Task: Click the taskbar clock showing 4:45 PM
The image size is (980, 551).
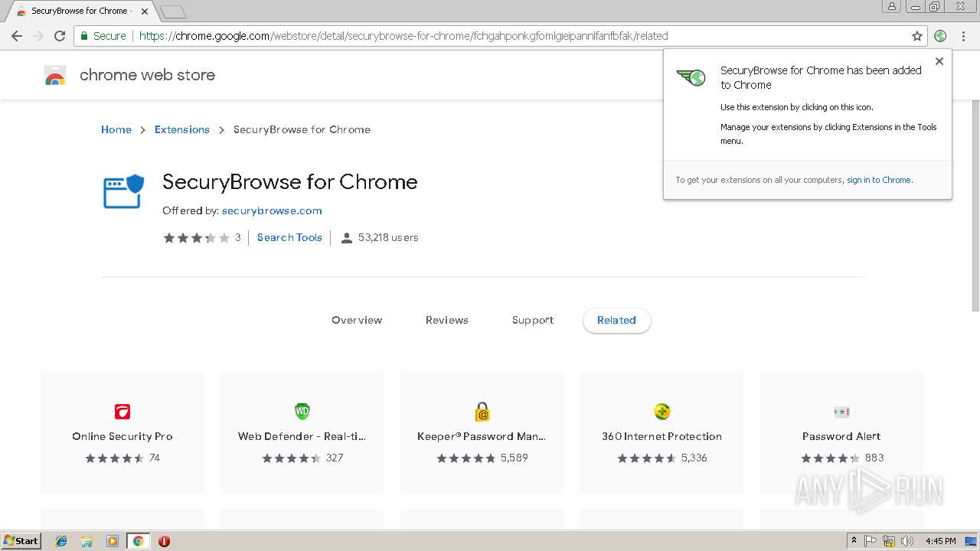Action: point(940,541)
